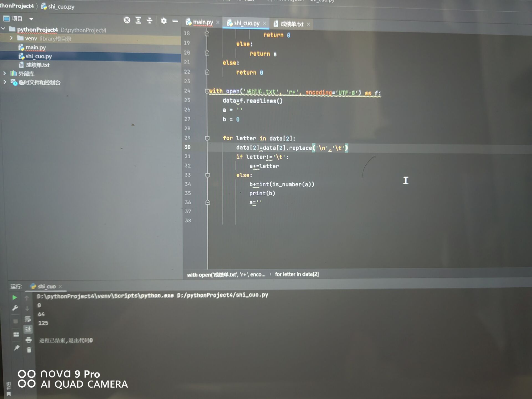Toggle soft-wrap in the run console
Image resolution: width=532 pixels, height=399 pixels.
tap(28, 319)
